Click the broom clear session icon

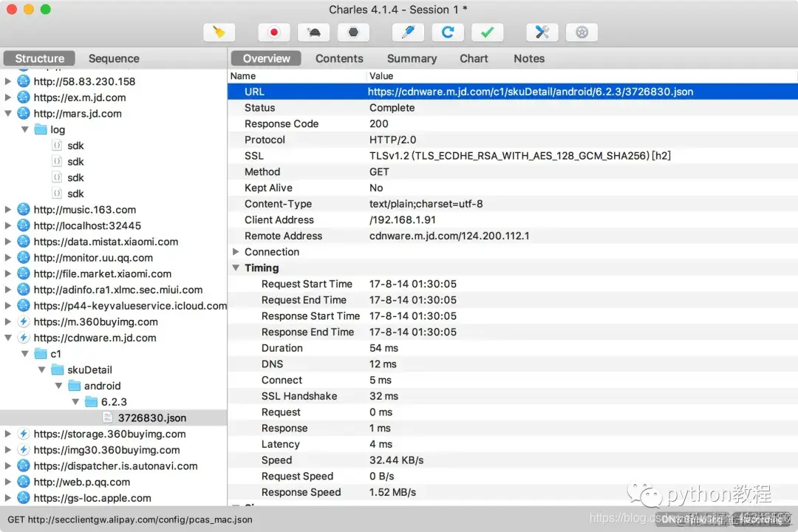point(219,33)
